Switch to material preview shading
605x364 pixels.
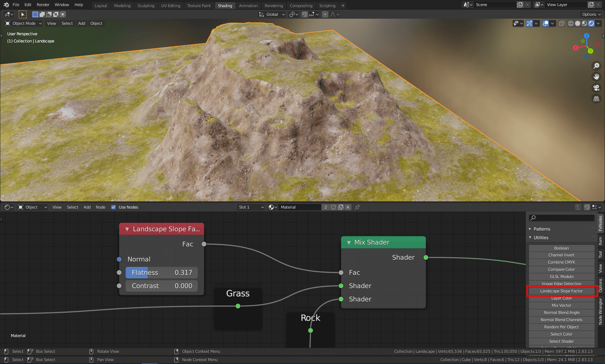584,23
